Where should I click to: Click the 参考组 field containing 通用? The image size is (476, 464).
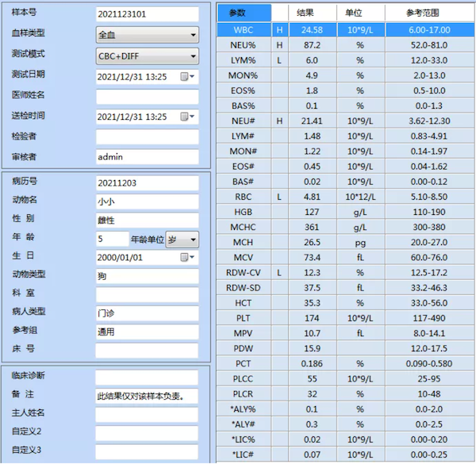coord(148,332)
